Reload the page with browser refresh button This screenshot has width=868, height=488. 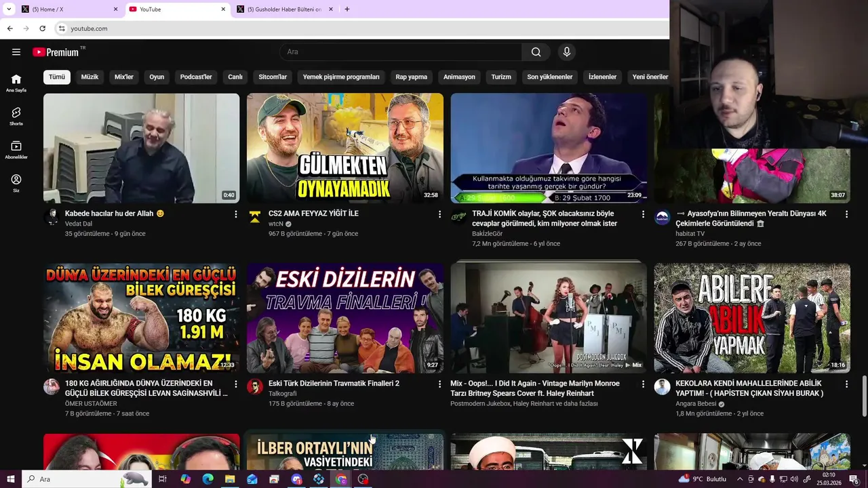[x=42, y=28]
